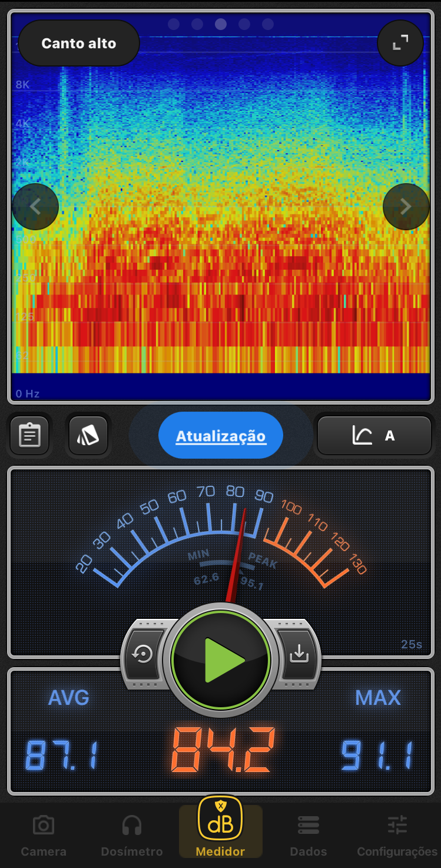Select the fourth page indicator dot

pyautogui.click(x=244, y=24)
